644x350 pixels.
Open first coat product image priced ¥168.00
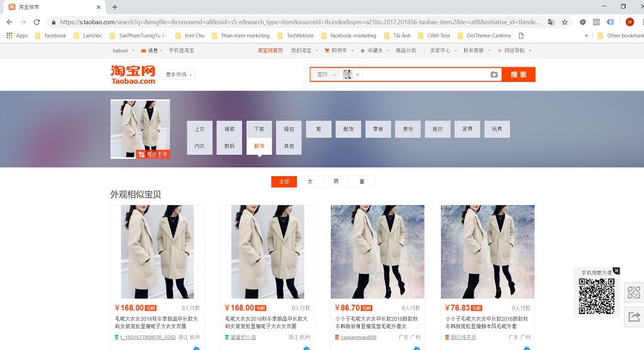pos(157,252)
